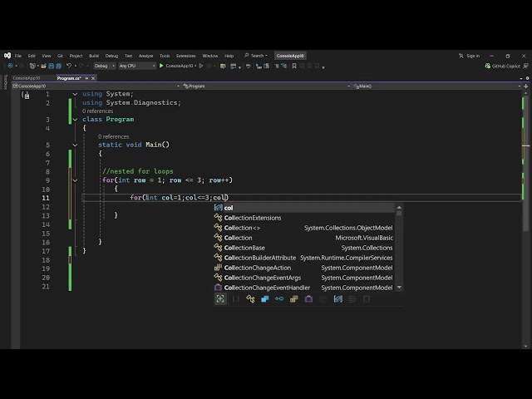This screenshot has width=532, height=399.
Task: Click the IntelliSense list scroll down arrow
Action: point(399,288)
